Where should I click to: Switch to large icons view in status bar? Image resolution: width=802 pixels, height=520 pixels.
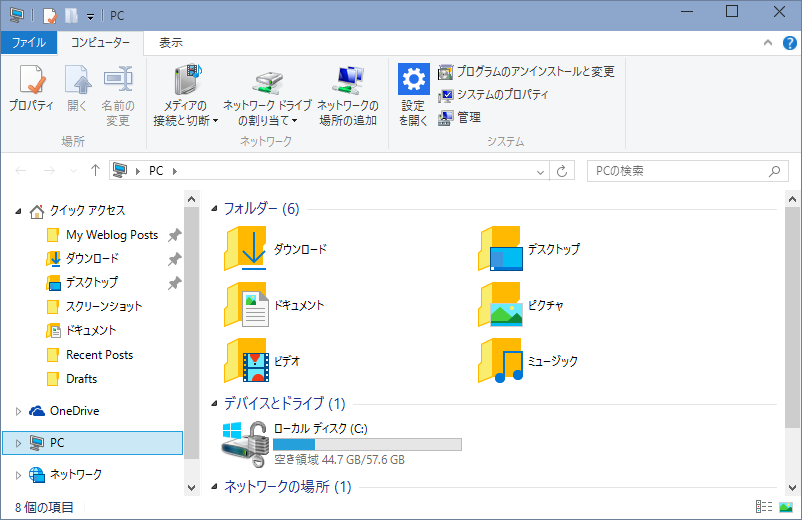785,507
